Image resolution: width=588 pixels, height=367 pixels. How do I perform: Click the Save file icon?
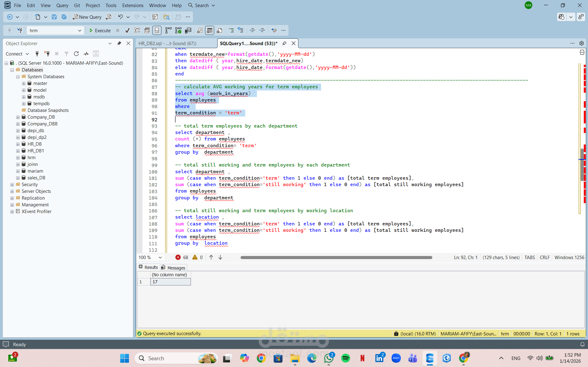click(54, 17)
